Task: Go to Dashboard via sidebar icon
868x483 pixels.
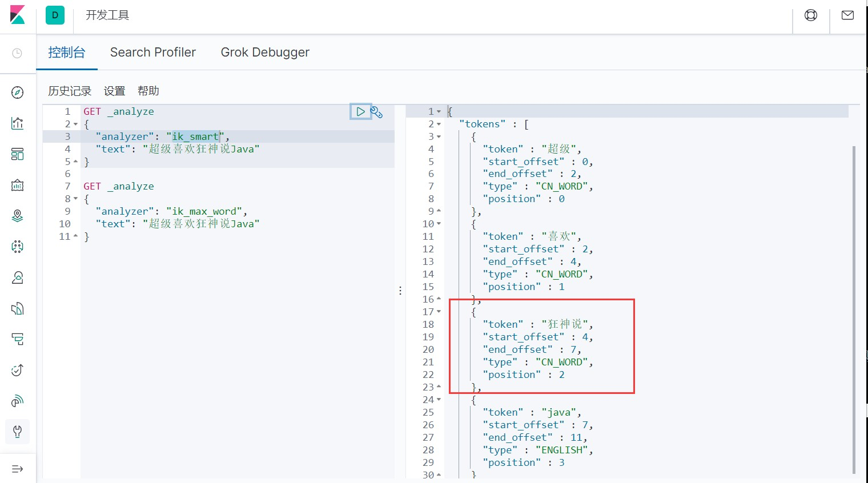Action: tap(18, 154)
